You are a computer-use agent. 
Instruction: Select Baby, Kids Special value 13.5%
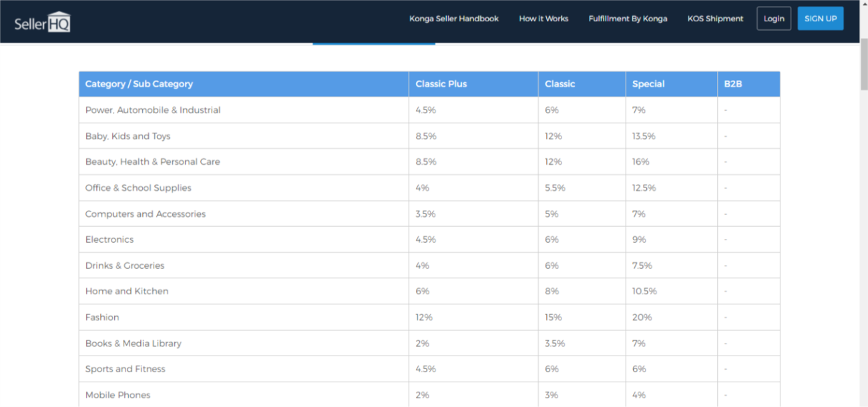click(644, 136)
